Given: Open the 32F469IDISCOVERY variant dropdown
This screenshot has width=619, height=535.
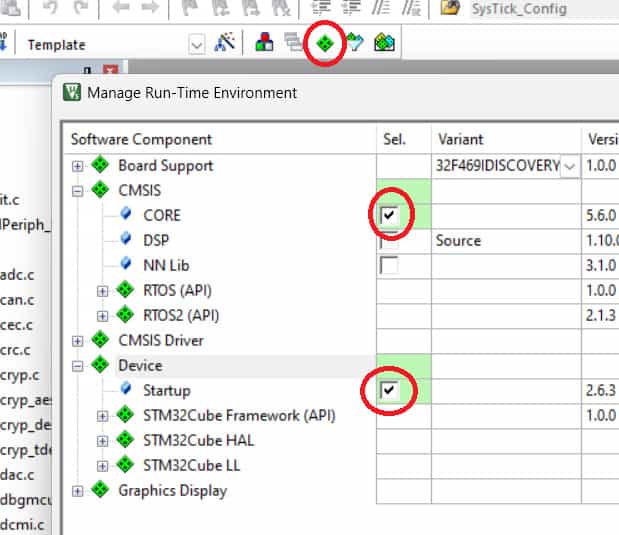Looking at the screenshot, I should pos(570,166).
